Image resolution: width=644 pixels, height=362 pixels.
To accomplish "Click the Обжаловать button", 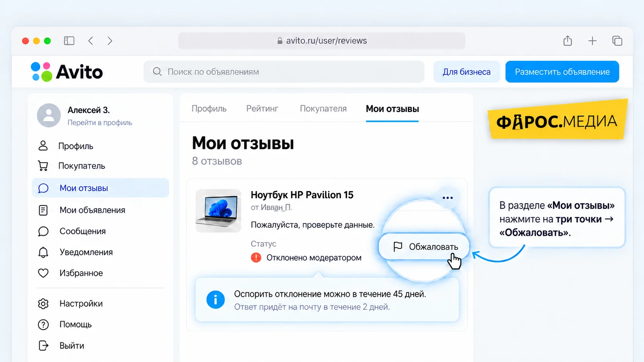I will tap(424, 247).
